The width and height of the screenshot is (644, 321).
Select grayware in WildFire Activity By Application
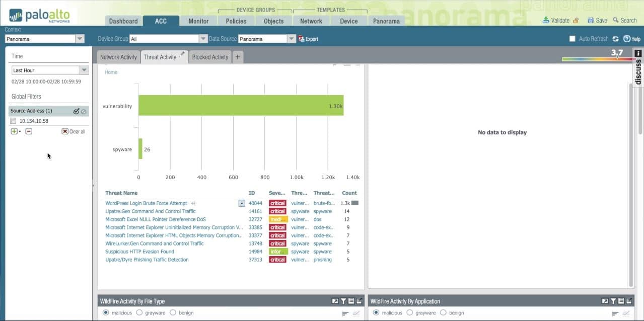[409, 312]
